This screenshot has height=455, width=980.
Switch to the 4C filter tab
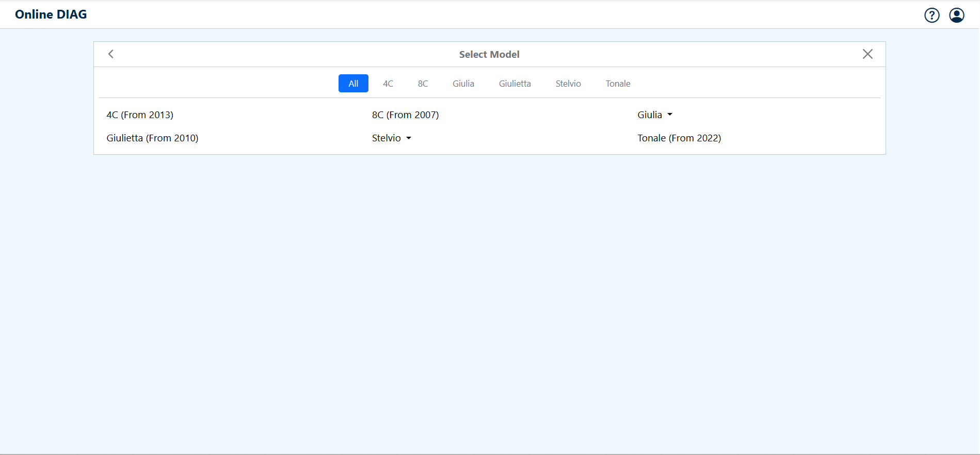pos(388,84)
